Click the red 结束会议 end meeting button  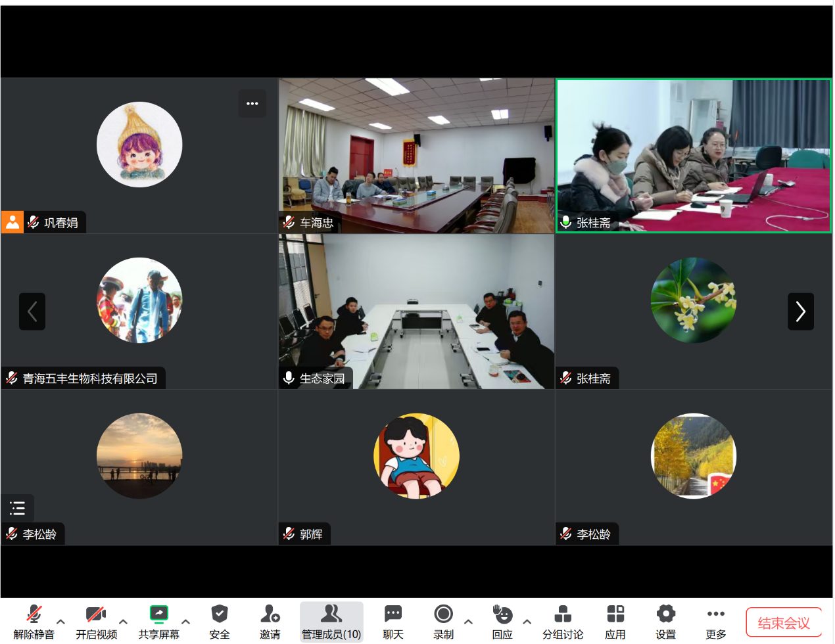click(784, 622)
